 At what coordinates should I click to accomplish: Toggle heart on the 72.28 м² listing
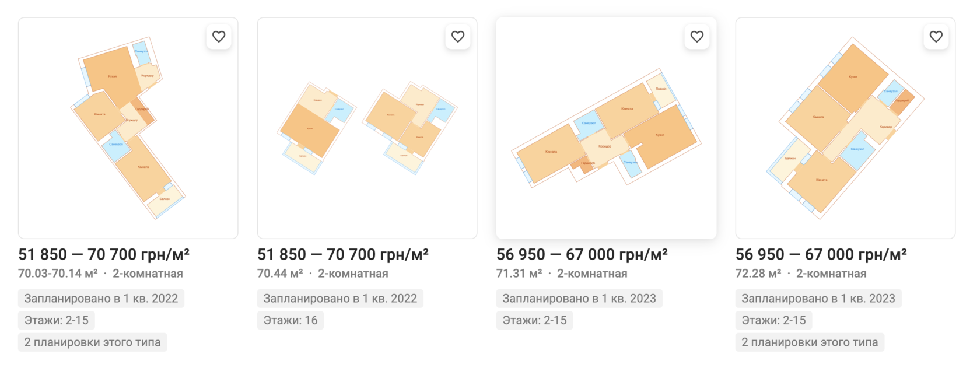coord(936,37)
